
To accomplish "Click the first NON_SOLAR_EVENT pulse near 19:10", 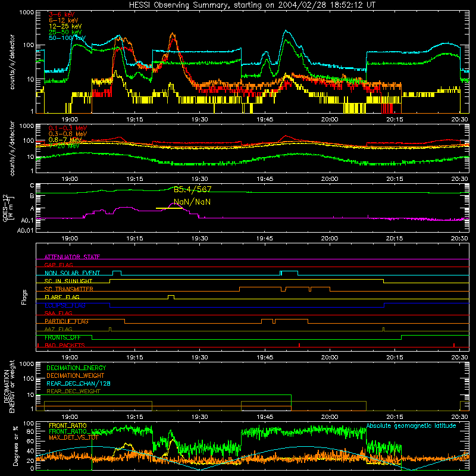I will pyautogui.click(x=117, y=273).
